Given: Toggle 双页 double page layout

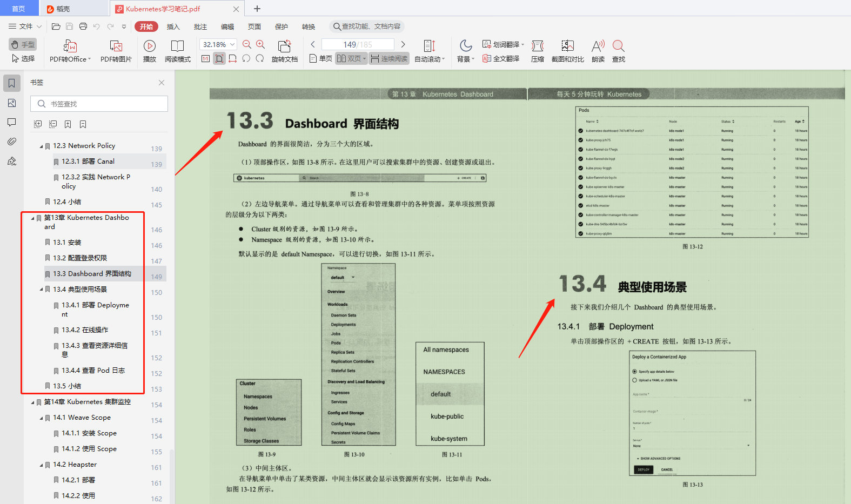Looking at the screenshot, I should [351, 58].
